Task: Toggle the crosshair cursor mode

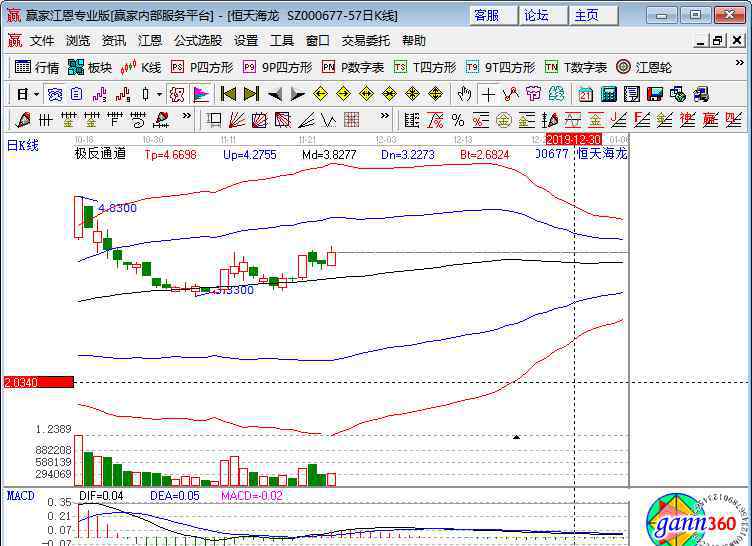Action: point(488,94)
